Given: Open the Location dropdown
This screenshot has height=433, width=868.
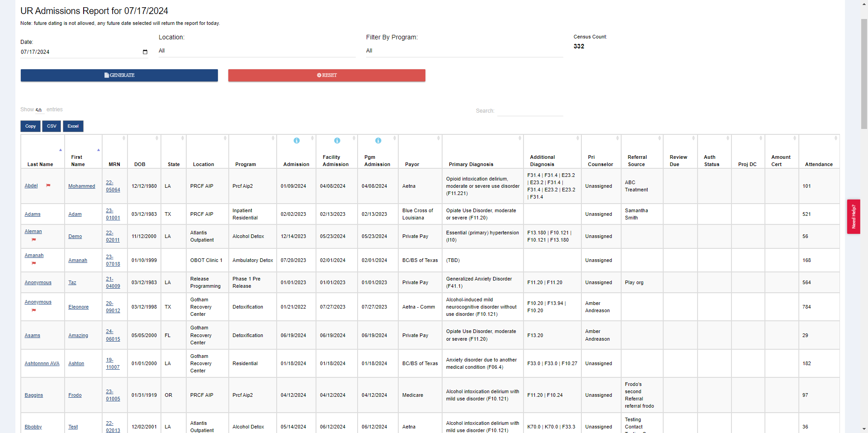Looking at the screenshot, I should pyautogui.click(x=257, y=51).
